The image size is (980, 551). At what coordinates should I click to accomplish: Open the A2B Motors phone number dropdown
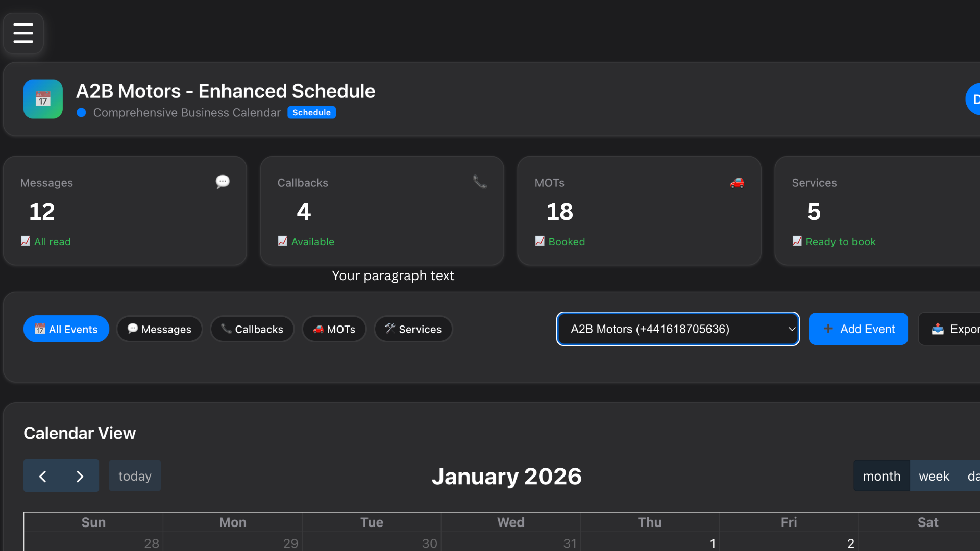[678, 329]
